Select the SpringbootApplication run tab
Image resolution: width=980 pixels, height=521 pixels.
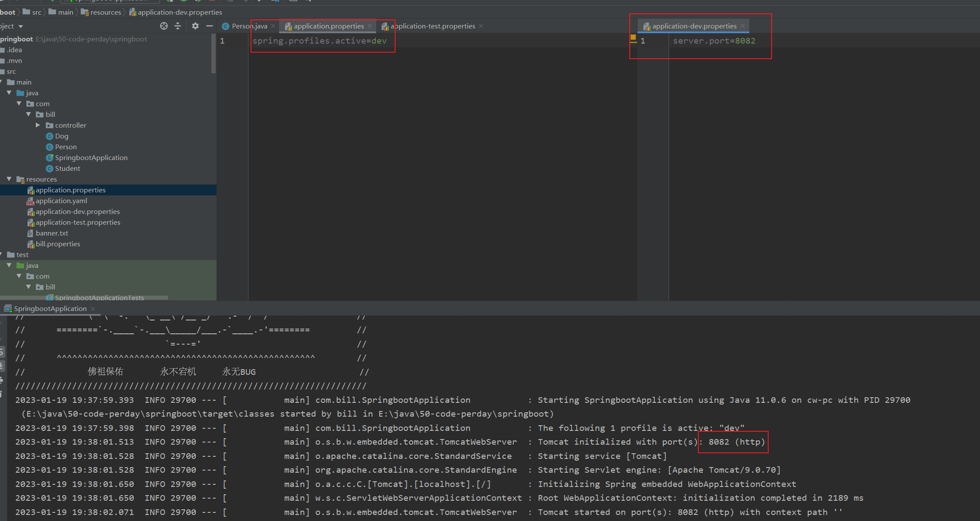point(50,309)
